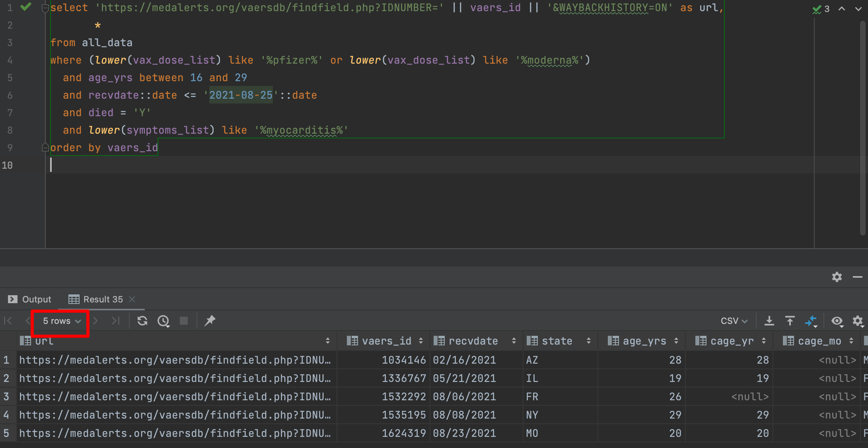The width and height of the screenshot is (868, 448).
Task: Click the url cell for vaers_id 1336767
Action: point(176,378)
